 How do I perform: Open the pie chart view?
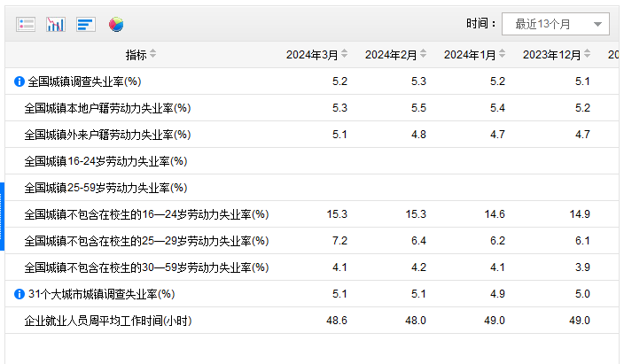tap(116, 24)
